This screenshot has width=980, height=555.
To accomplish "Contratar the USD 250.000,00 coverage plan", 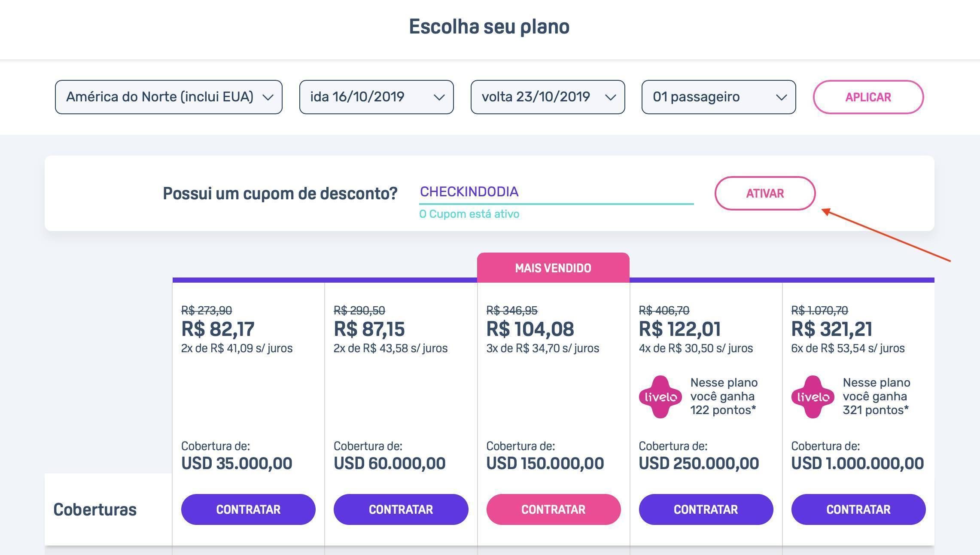I will (706, 509).
